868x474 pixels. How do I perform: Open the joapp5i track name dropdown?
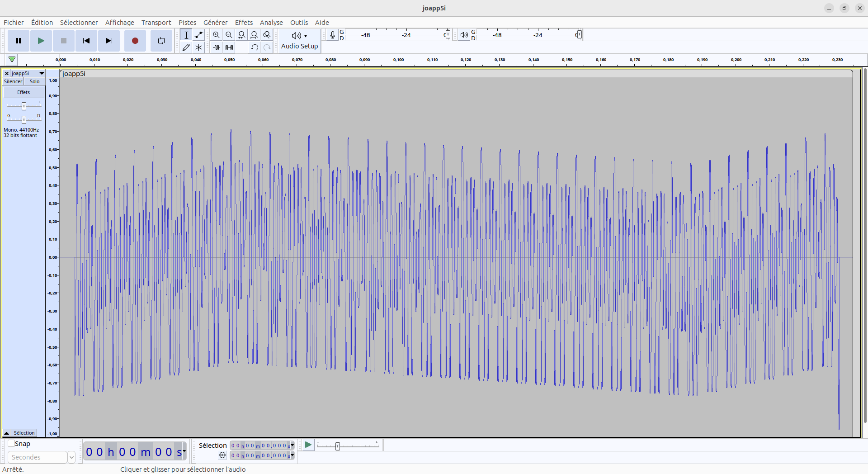pos(42,73)
